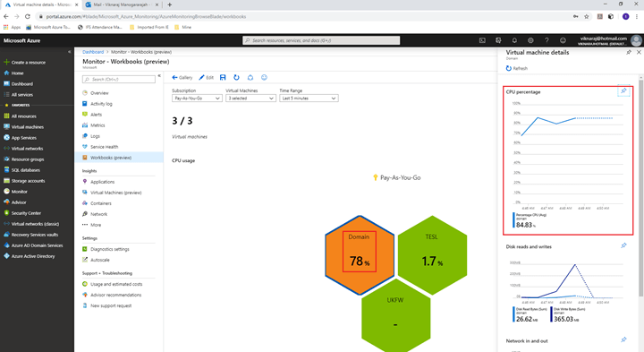Pin the CPU percentage chart
Screen dimensions: 644x352
click(x=623, y=90)
